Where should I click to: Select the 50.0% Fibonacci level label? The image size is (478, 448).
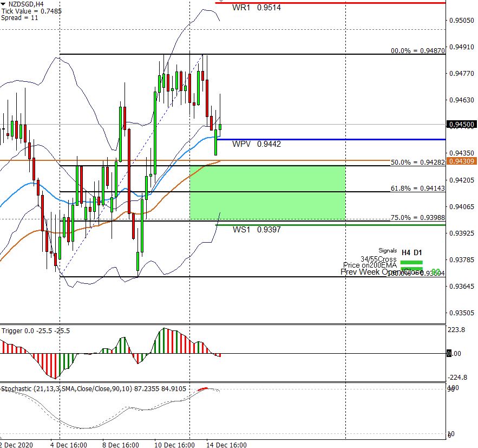click(x=417, y=162)
